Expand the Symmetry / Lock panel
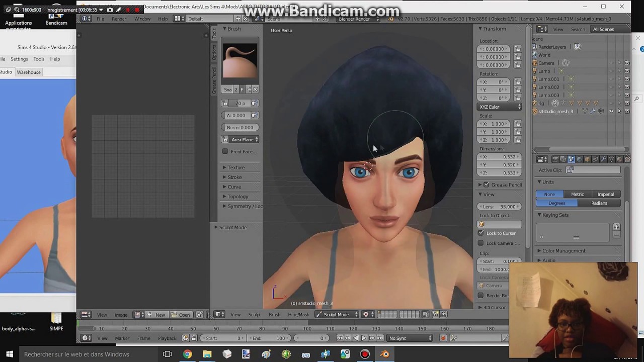 pos(242,206)
